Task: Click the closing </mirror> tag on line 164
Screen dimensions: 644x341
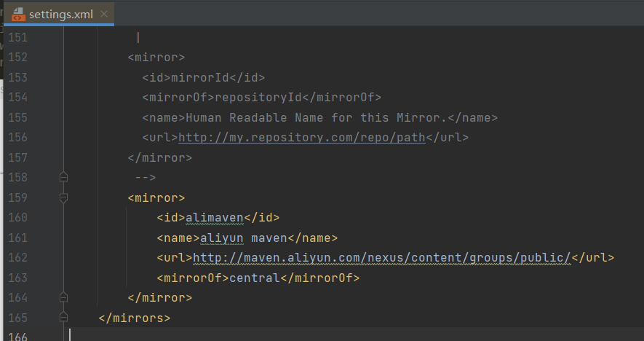Action: pyautogui.click(x=160, y=297)
